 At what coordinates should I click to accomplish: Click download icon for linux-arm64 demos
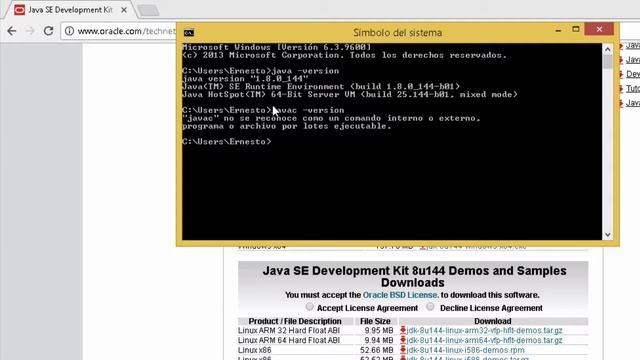[x=403, y=340]
